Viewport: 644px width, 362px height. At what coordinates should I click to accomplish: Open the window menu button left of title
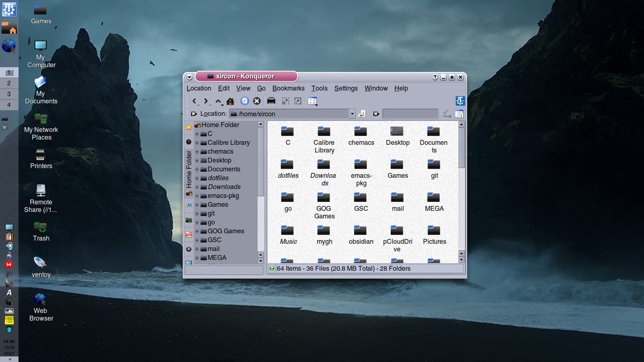pos(189,77)
